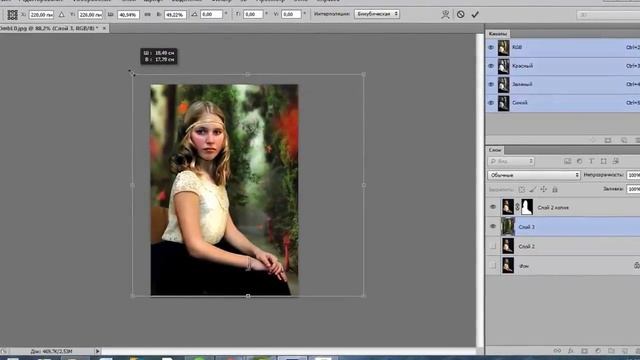
Task: Filter layers by adjustment layers icon
Action: point(579,161)
